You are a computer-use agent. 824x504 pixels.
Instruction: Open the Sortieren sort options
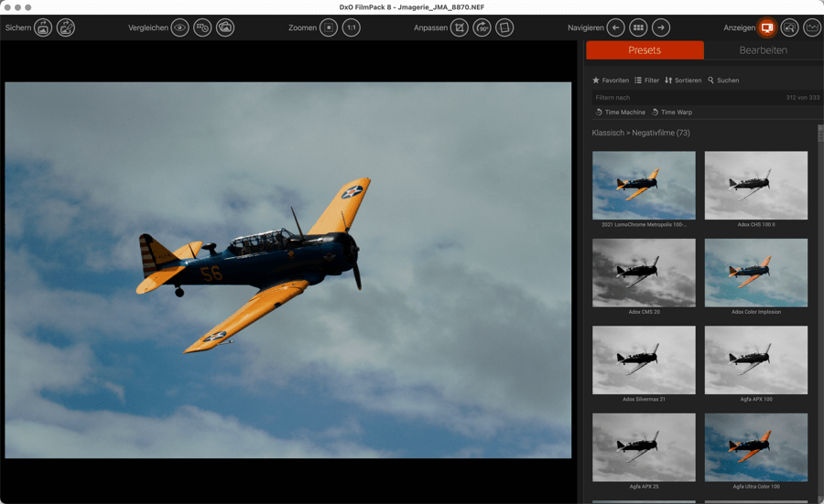683,80
